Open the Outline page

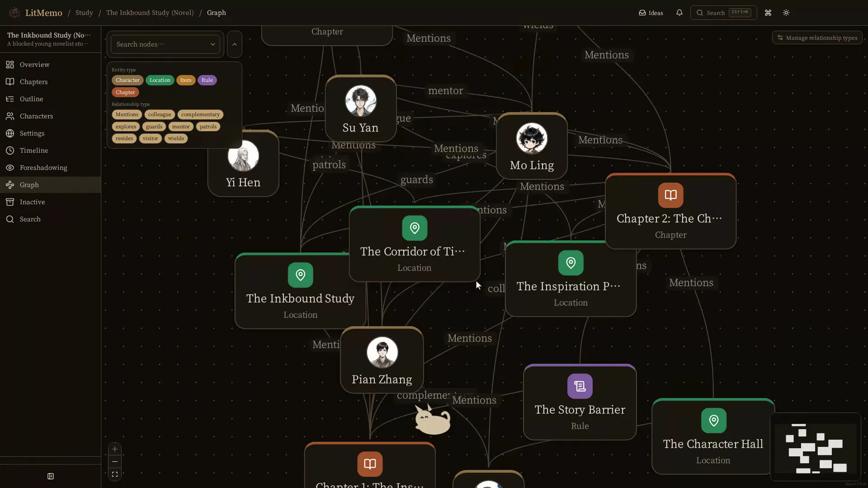(50, 99)
